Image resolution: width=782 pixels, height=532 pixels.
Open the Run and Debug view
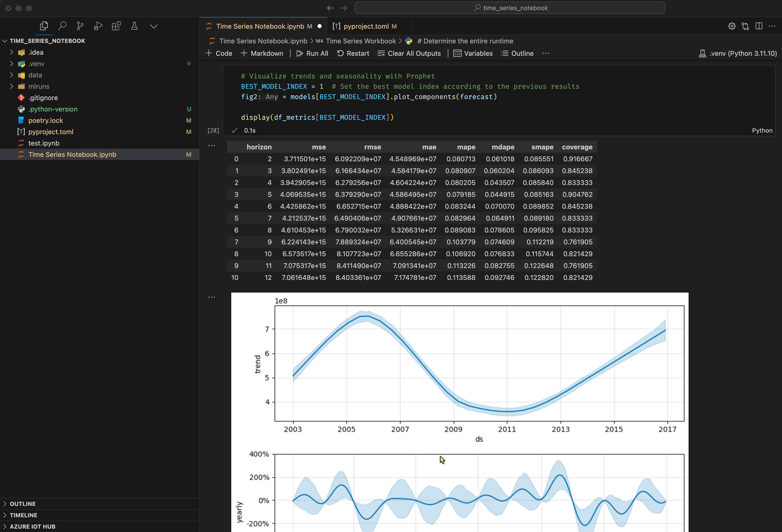tap(98, 26)
